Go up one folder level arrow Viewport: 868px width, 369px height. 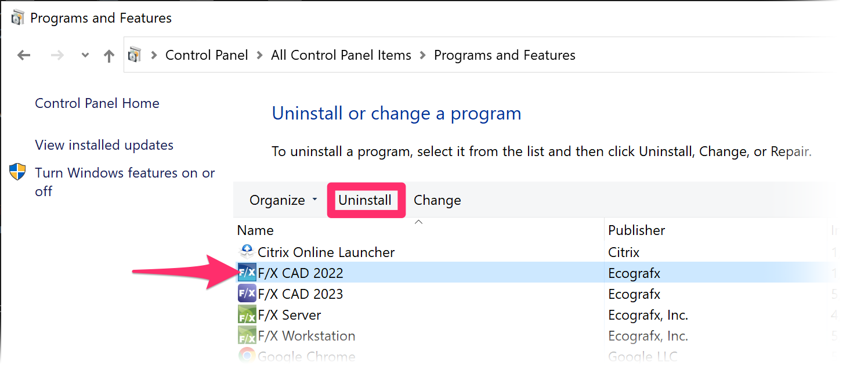109,56
